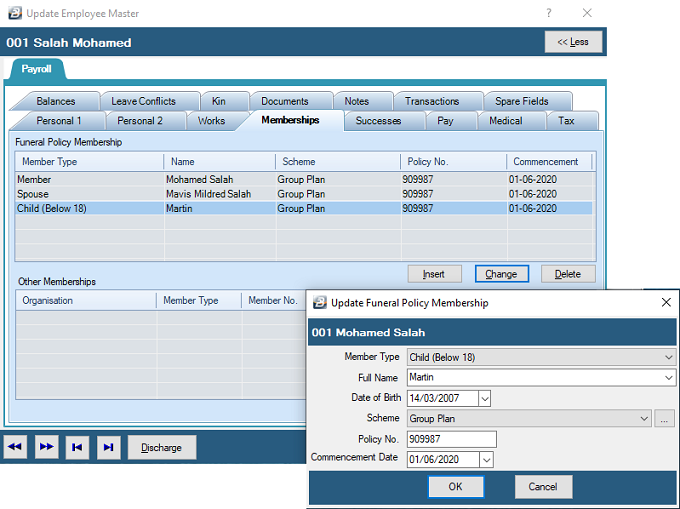Switch to the Medical tab
The width and height of the screenshot is (680, 509).
506,121
